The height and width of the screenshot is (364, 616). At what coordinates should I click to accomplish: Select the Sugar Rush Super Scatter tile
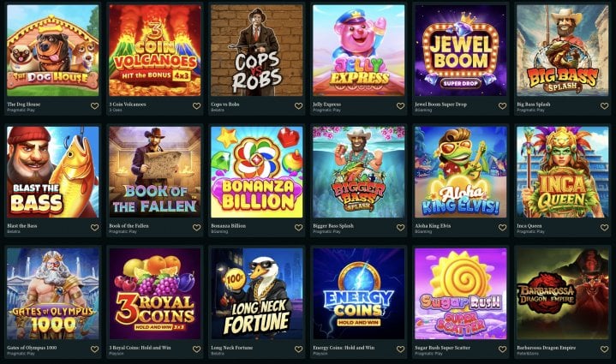click(460, 294)
